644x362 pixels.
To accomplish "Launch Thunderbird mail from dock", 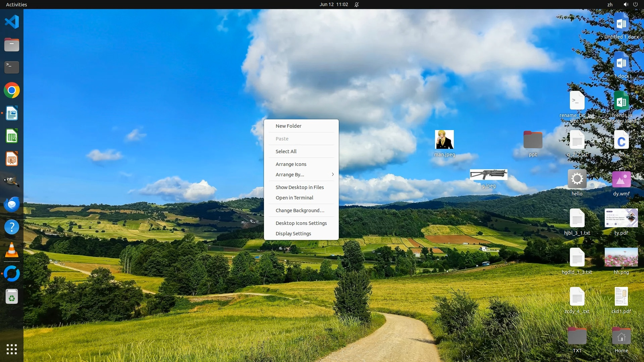I will [x=12, y=204].
